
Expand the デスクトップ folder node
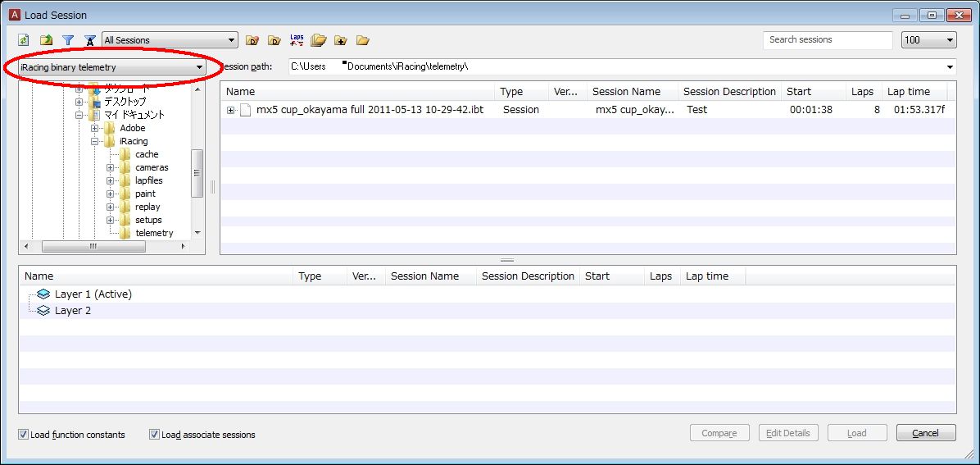point(79,102)
